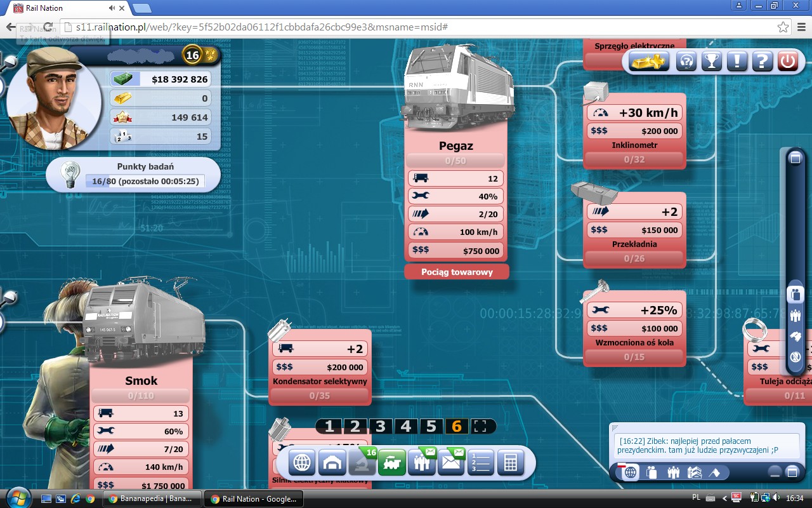Open the mail envelope messages

pos(452,463)
